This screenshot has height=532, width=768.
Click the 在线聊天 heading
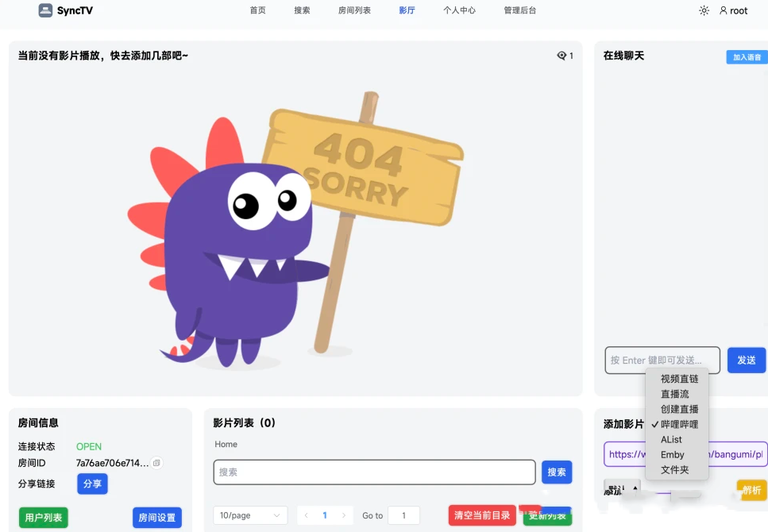[x=623, y=56]
